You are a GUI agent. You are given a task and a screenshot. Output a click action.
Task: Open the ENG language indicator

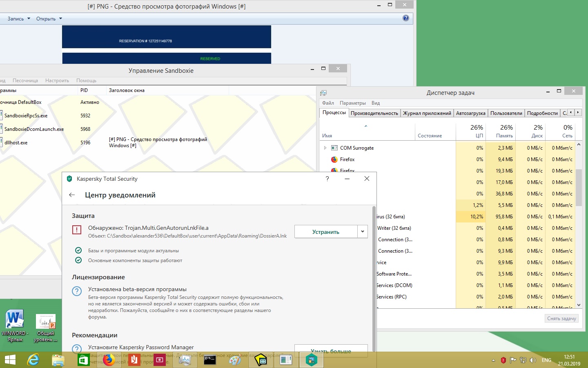click(x=546, y=360)
